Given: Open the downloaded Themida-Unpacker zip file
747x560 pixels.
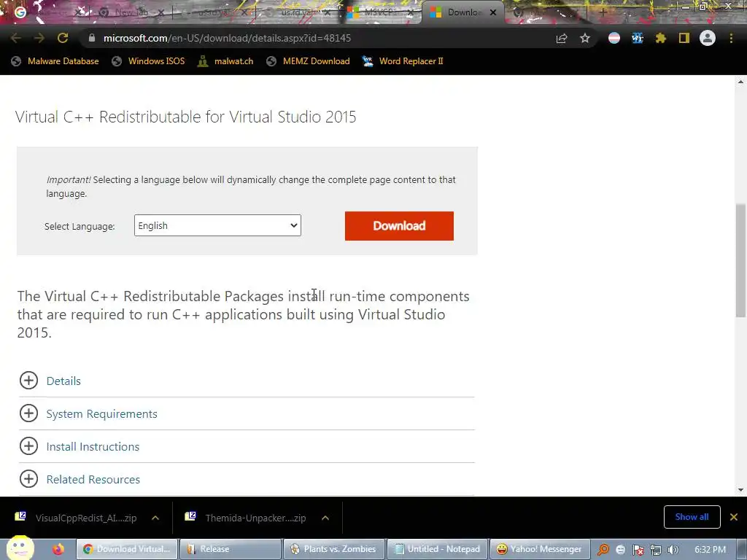Looking at the screenshot, I should coord(247,518).
